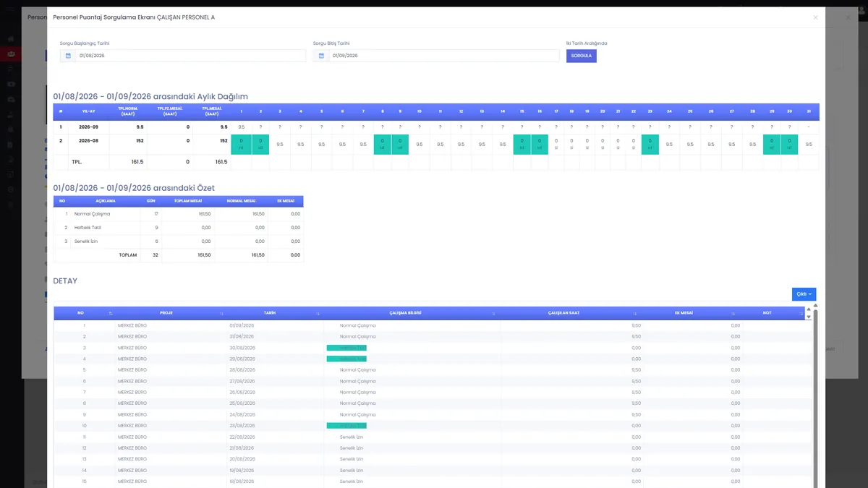Click the green day 1 cell for 2026-08
Image resolution: width=868 pixels, height=488 pixels.
click(241, 144)
